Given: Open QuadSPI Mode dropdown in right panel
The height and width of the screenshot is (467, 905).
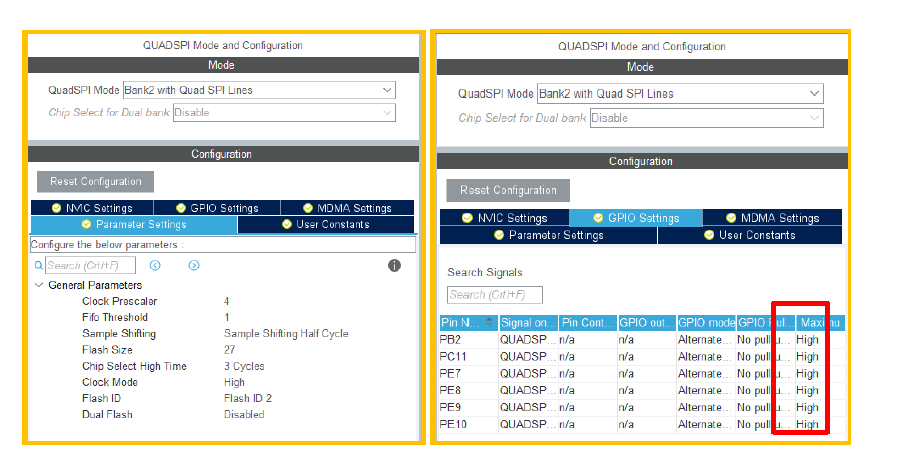Looking at the screenshot, I should (x=680, y=94).
